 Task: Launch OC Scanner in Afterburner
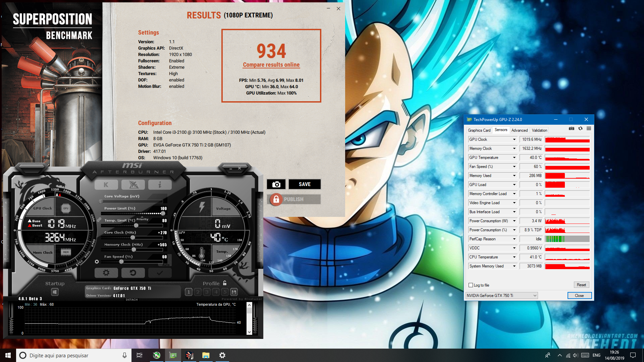coord(133,185)
